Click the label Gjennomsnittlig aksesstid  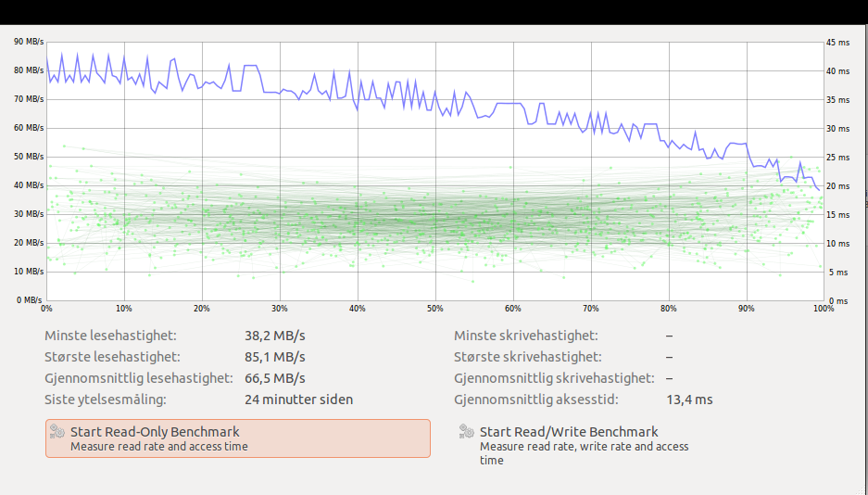[x=536, y=400]
